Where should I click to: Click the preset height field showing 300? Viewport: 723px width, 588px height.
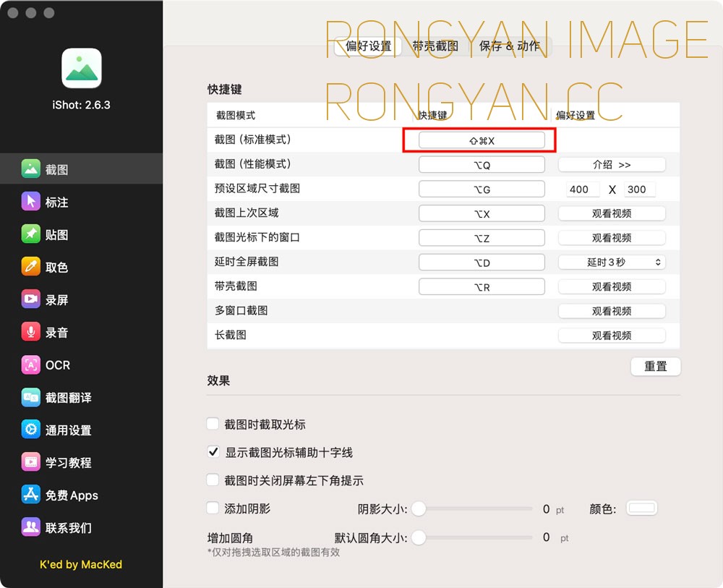click(x=640, y=189)
